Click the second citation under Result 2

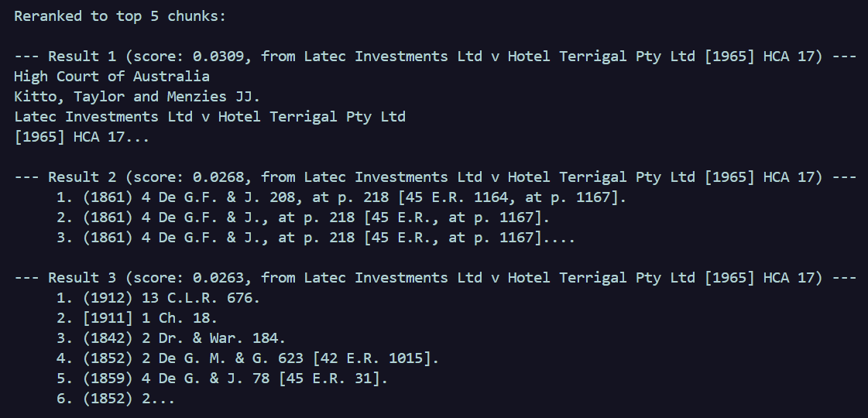point(302,217)
